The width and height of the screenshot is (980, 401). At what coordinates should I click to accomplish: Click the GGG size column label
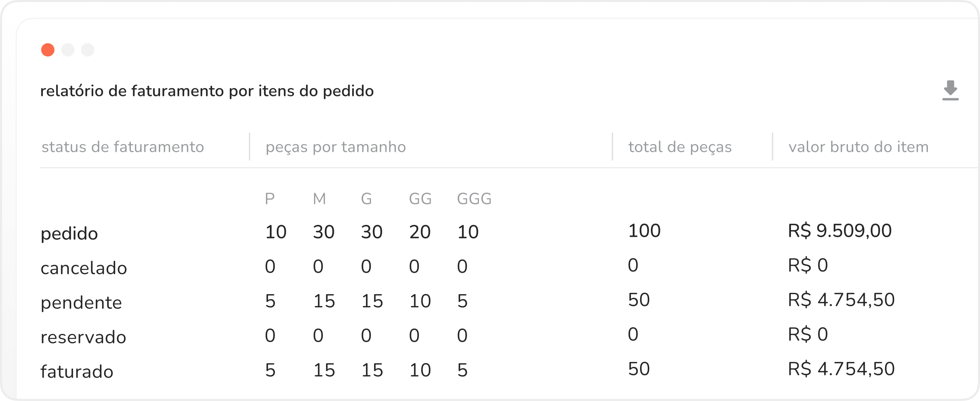tap(474, 199)
